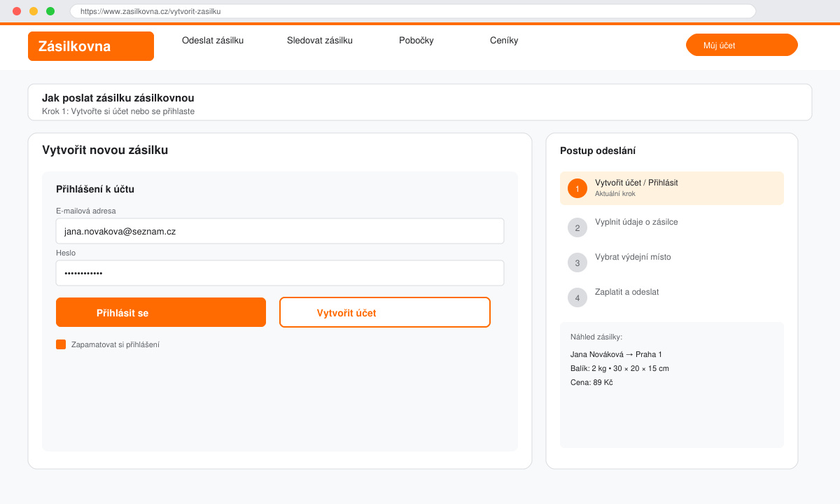Open the Odeslat zásilku menu item
Image resolution: width=840 pixels, height=504 pixels.
coord(213,41)
